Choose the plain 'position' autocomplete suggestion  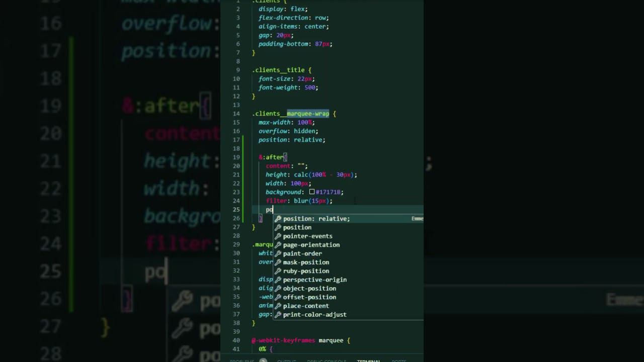[x=297, y=227]
